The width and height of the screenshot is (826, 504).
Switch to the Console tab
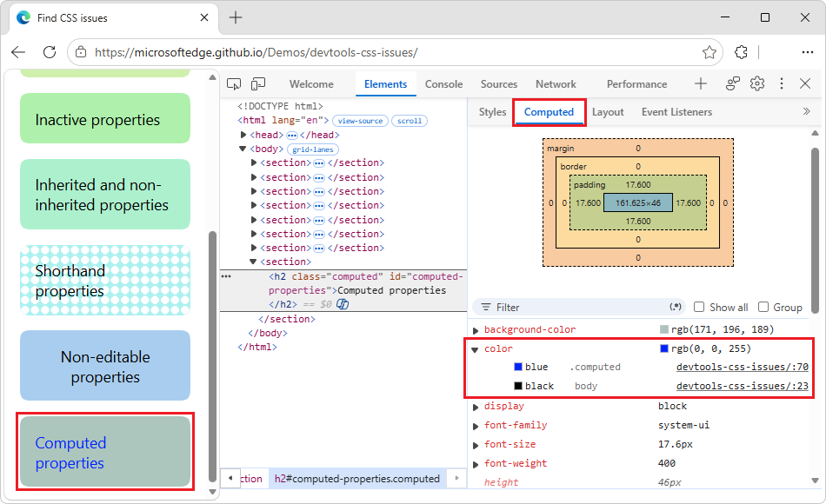tap(443, 83)
